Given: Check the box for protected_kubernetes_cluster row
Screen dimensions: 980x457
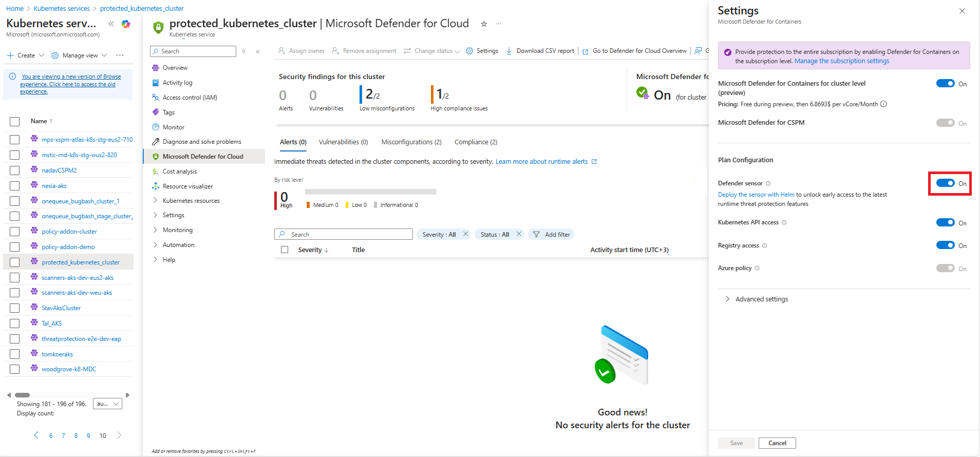Looking at the screenshot, I should tap(14, 262).
